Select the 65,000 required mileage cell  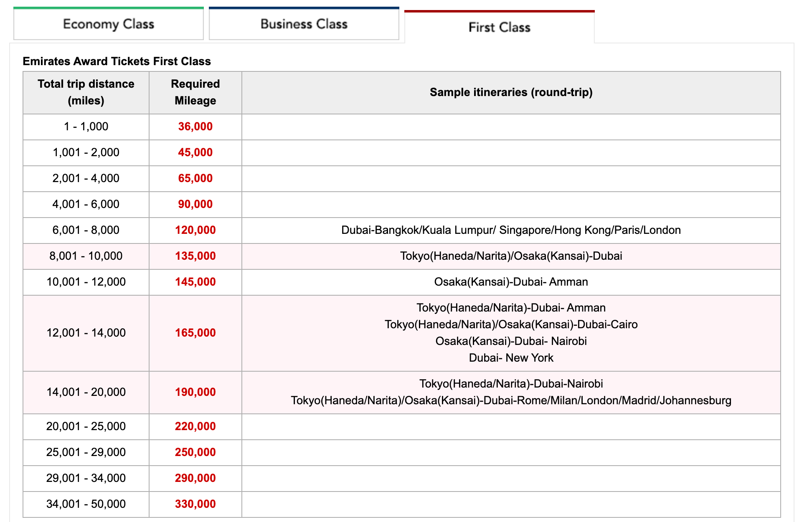click(195, 178)
